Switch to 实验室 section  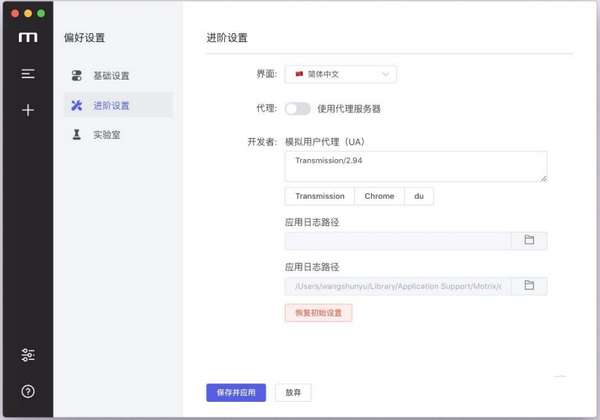tap(118, 135)
